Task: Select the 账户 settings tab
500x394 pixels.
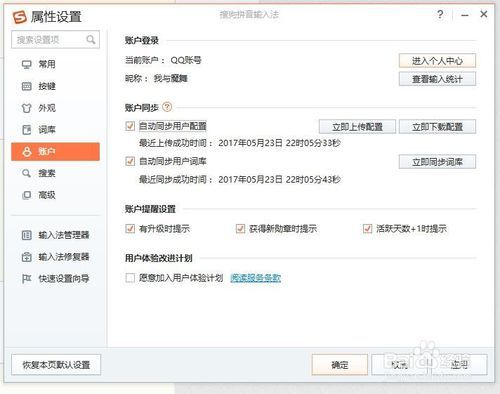Action: [55, 152]
